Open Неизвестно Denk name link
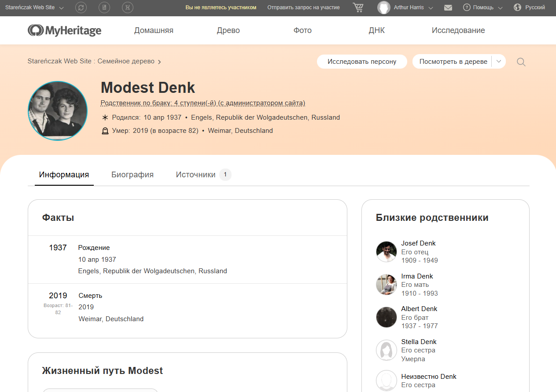The image size is (556, 392). pos(429,377)
